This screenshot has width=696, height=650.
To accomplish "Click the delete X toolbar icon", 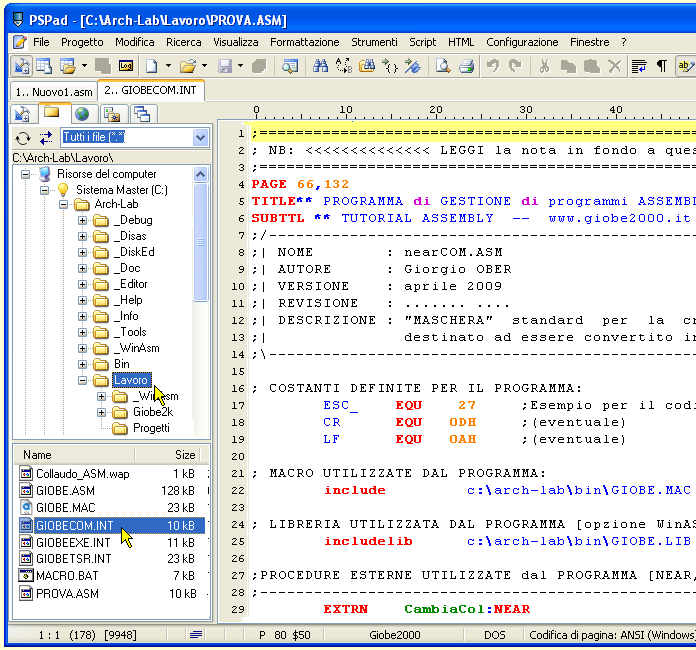I will [614, 67].
